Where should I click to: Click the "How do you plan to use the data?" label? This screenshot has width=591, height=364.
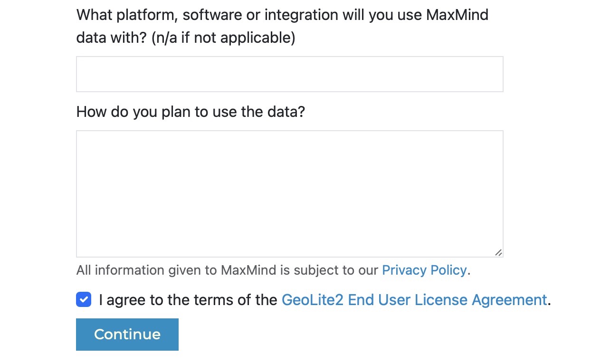191,112
